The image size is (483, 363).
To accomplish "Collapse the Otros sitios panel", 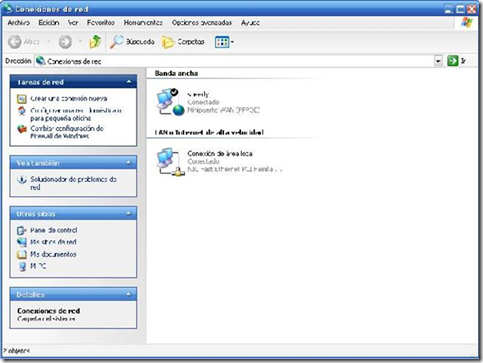I will (129, 214).
